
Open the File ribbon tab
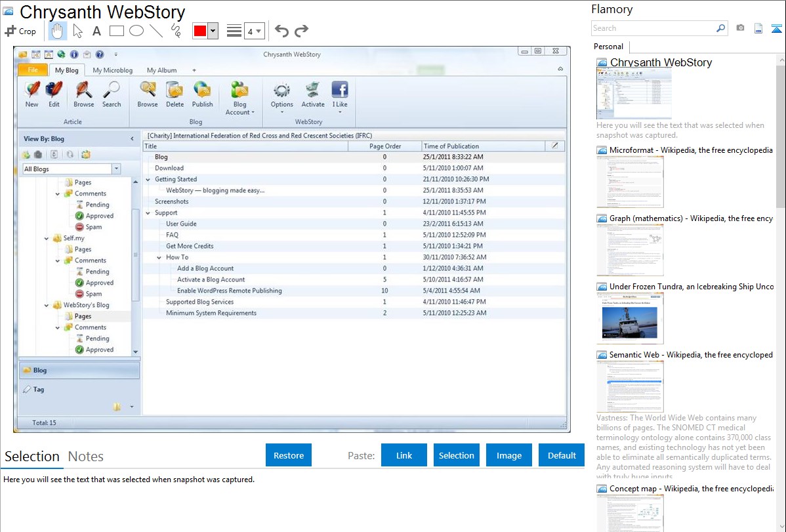[x=33, y=70]
